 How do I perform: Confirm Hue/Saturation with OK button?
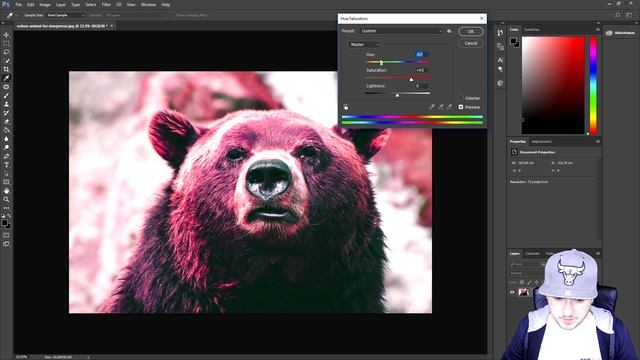pyautogui.click(x=471, y=31)
